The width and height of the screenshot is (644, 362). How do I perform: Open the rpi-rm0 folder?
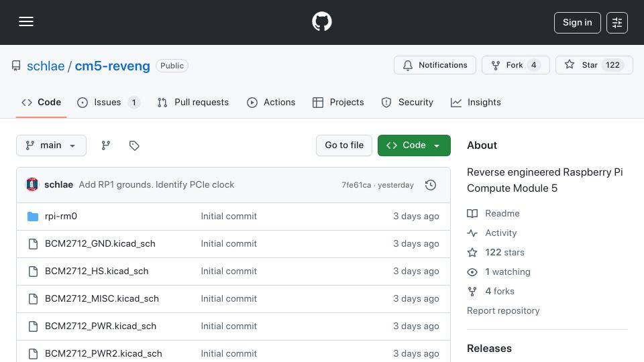[x=61, y=217]
